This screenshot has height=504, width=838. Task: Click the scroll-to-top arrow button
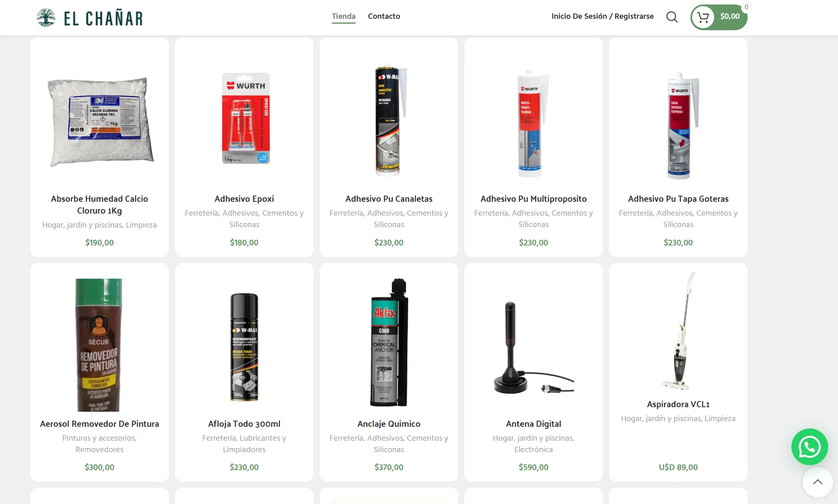(817, 482)
